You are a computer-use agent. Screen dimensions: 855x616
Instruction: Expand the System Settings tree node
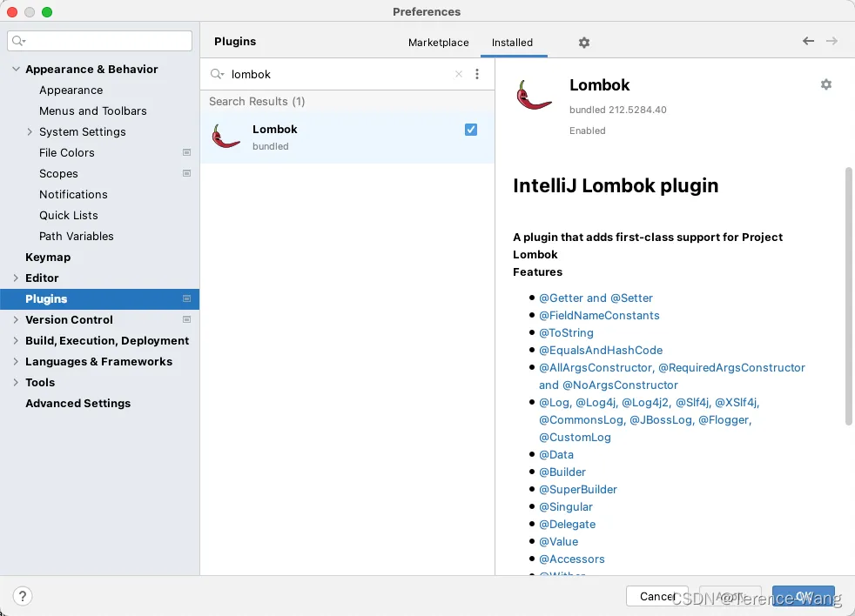pos(30,132)
